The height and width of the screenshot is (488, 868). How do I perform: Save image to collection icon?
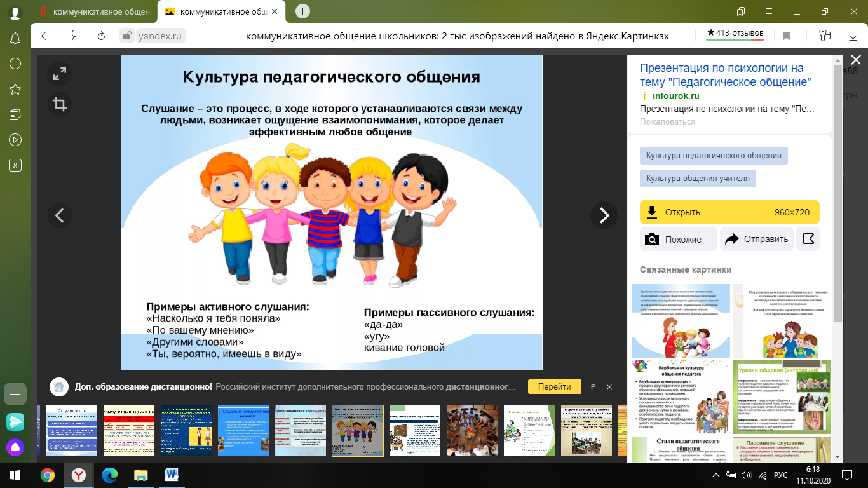point(808,239)
